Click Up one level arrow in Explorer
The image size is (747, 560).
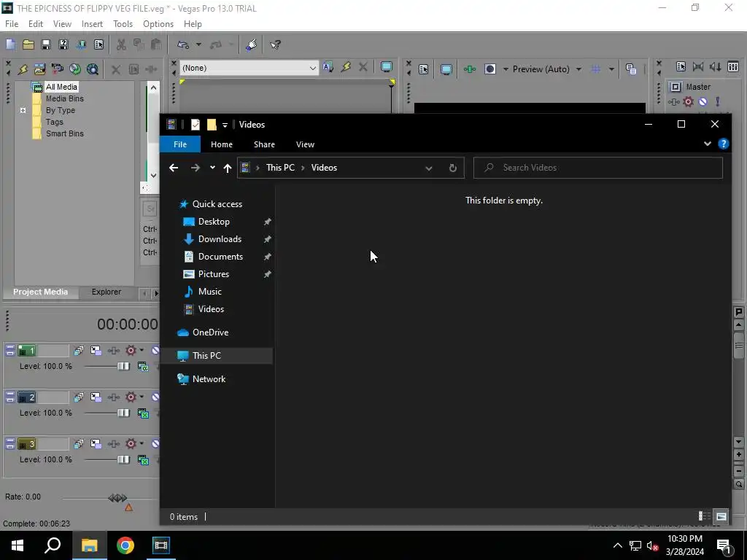coord(228,168)
